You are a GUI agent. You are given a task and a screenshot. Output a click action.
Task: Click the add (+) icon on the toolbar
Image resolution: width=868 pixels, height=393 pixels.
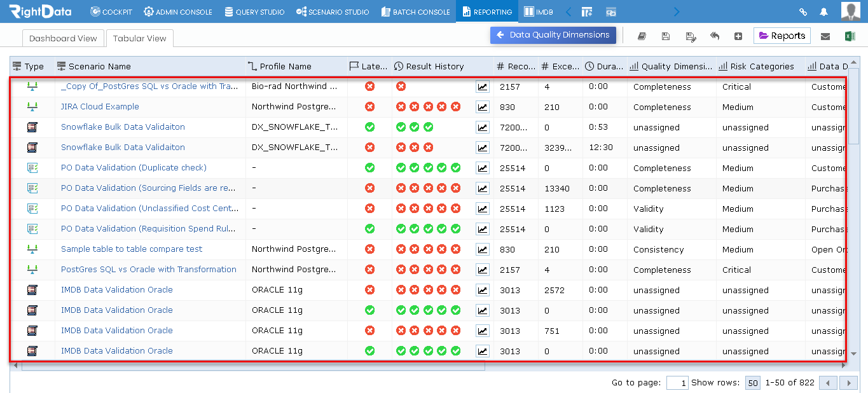coord(738,36)
